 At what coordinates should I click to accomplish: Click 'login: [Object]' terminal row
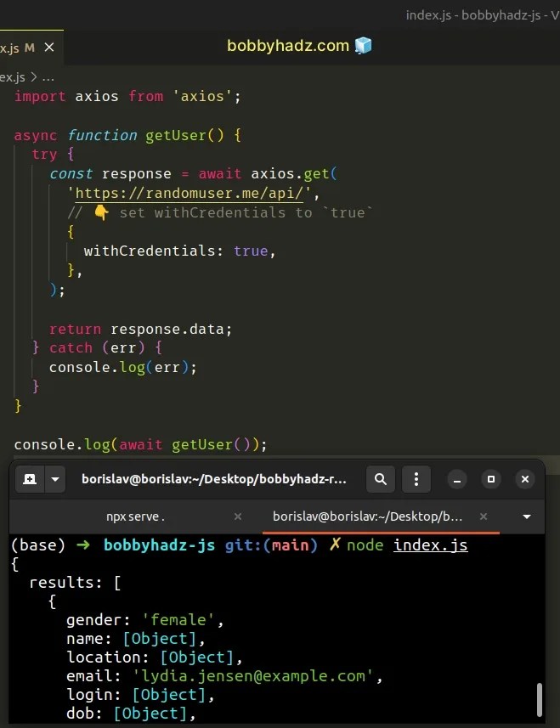click(x=139, y=695)
